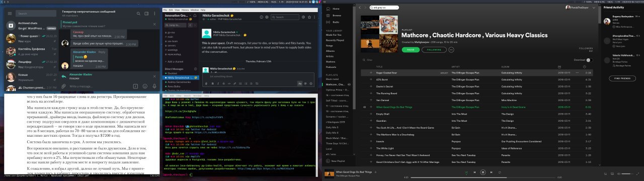Viewport: 644px width, 181px height.
Task: Click the Slack 'Jot something down' input
Action: (258, 76)
